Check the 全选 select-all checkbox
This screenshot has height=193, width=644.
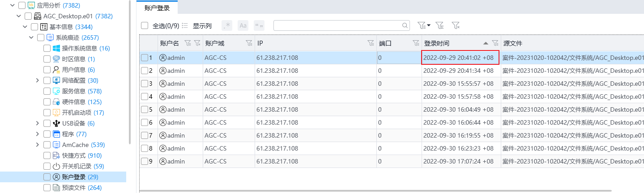click(145, 26)
